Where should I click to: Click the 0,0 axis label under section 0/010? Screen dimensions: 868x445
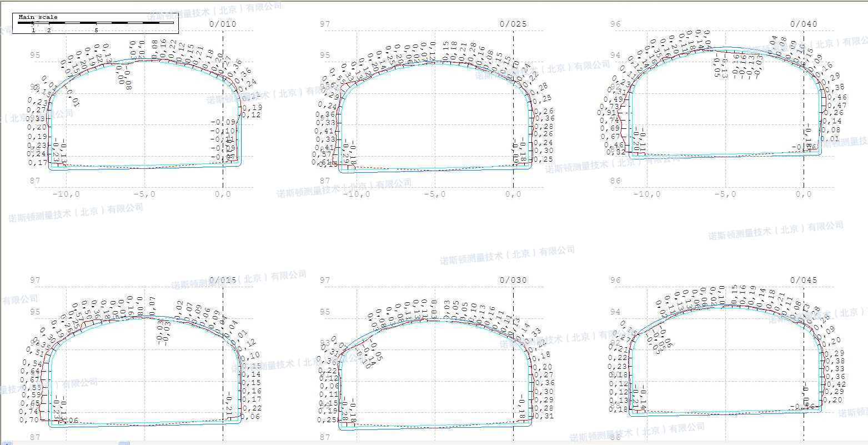[x=223, y=194]
